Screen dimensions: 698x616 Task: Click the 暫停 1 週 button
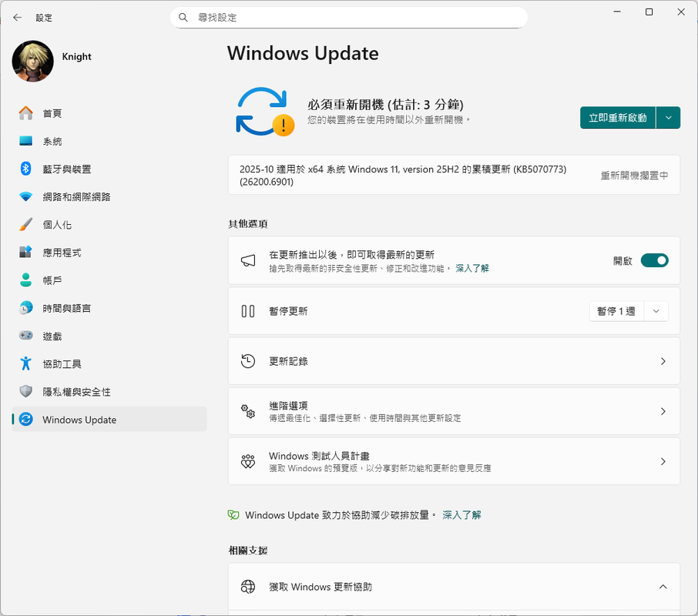pos(616,311)
